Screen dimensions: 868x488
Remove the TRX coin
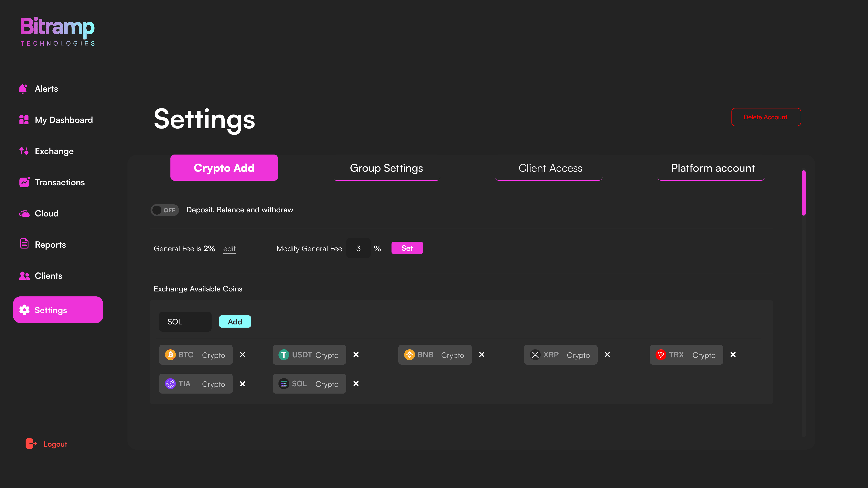tap(733, 355)
